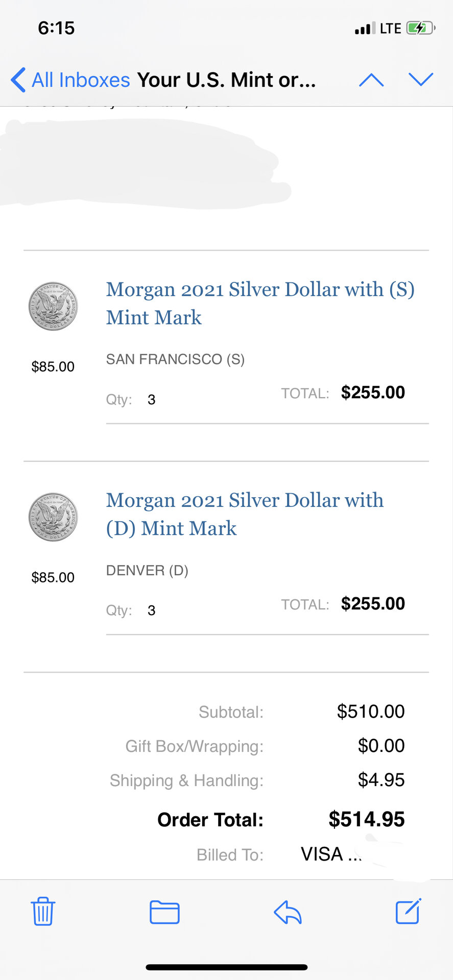Tap the Denver coin thumbnail
The width and height of the screenshot is (453, 980).
tap(53, 517)
